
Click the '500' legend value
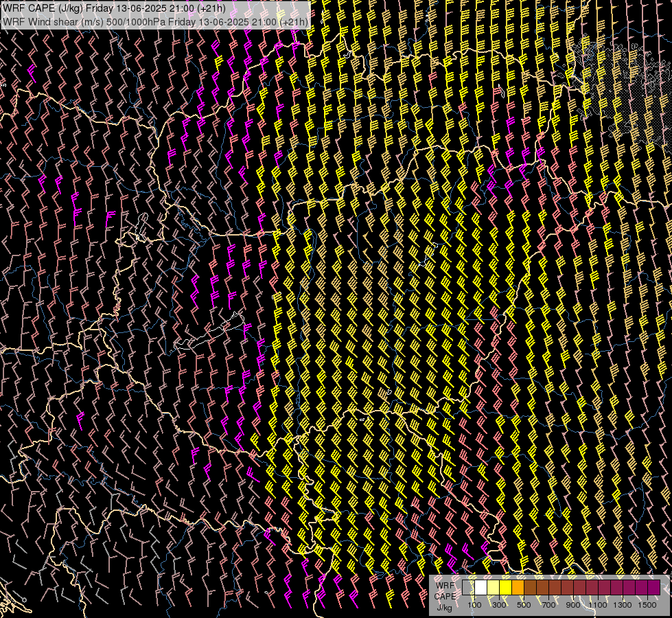(524, 605)
